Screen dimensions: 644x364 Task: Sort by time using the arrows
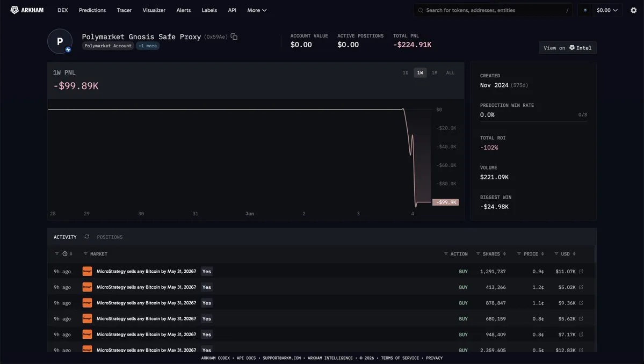[x=71, y=253]
